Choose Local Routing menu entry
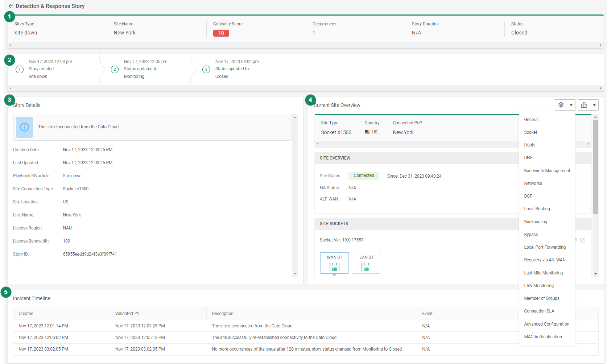Image resolution: width=607 pixels, height=364 pixels. pyautogui.click(x=537, y=209)
